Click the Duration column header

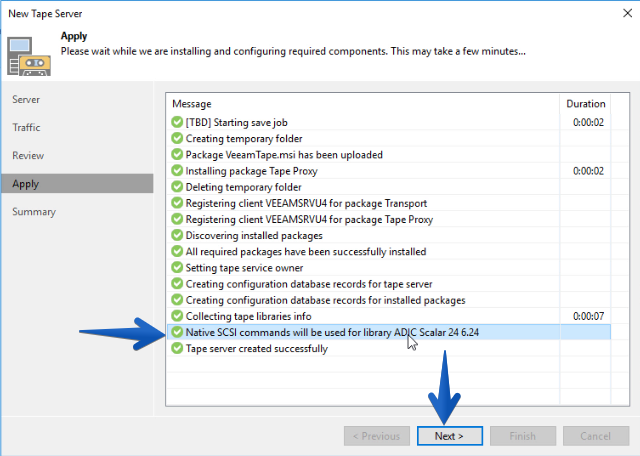click(x=585, y=104)
